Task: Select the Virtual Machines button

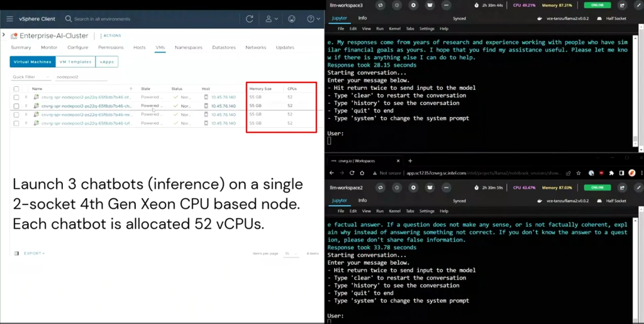Action: click(x=33, y=62)
